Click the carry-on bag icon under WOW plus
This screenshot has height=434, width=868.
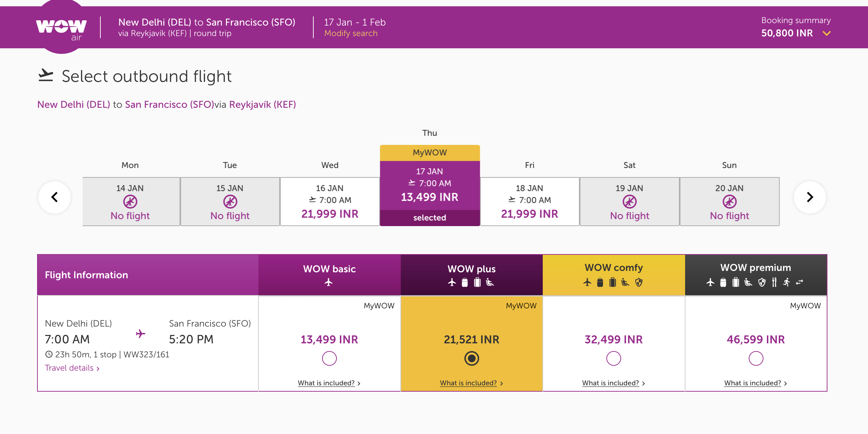click(x=464, y=282)
